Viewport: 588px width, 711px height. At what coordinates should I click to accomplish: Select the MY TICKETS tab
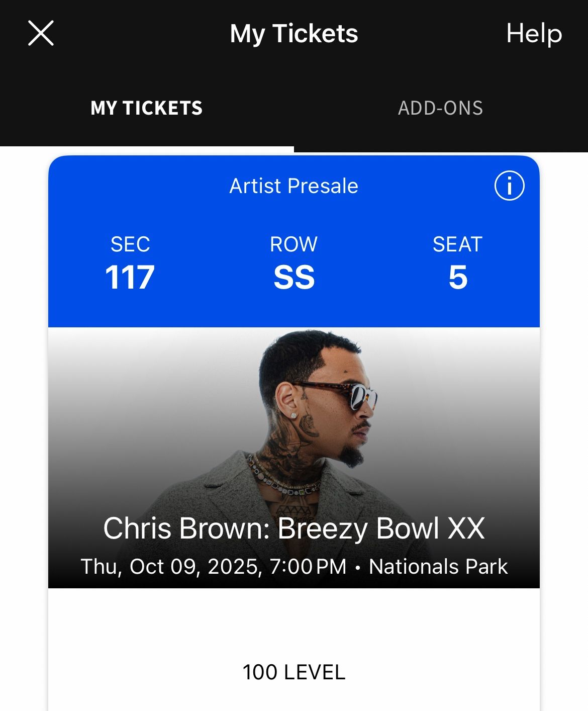point(146,108)
